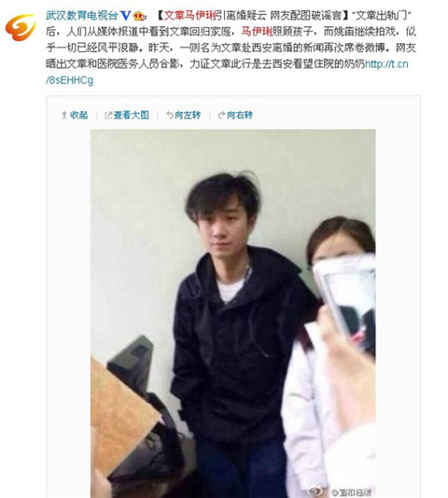Rotate the photo with 向左转
The height and width of the screenshot is (498, 448).
tap(188, 115)
